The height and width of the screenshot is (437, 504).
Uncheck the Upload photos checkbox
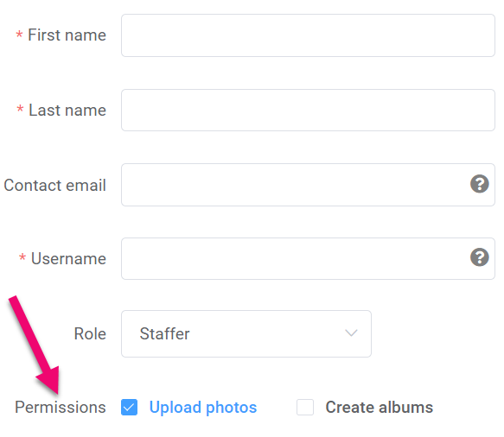pyautogui.click(x=129, y=407)
